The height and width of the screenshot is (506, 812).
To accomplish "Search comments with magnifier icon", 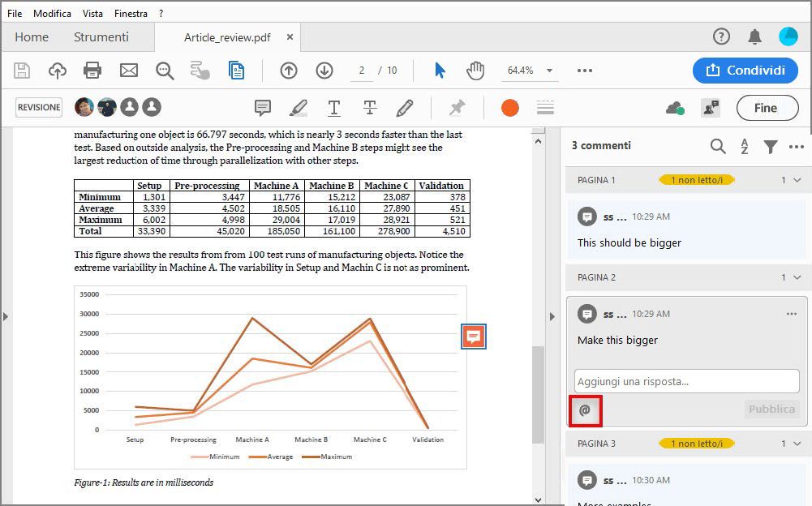I will 718,147.
